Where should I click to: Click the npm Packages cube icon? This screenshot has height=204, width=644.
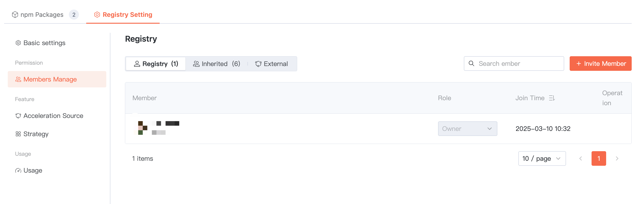click(x=15, y=15)
